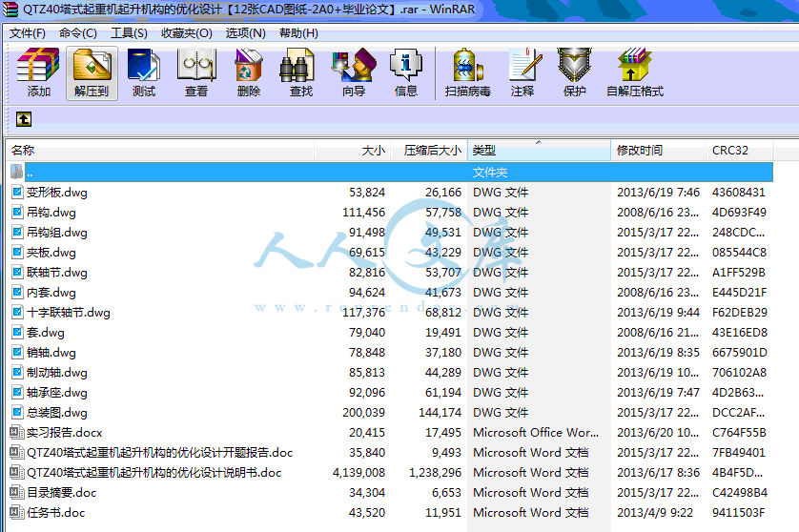Click parent folder icon in list
The width and height of the screenshot is (799, 532).
pyautogui.click(x=17, y=172)
